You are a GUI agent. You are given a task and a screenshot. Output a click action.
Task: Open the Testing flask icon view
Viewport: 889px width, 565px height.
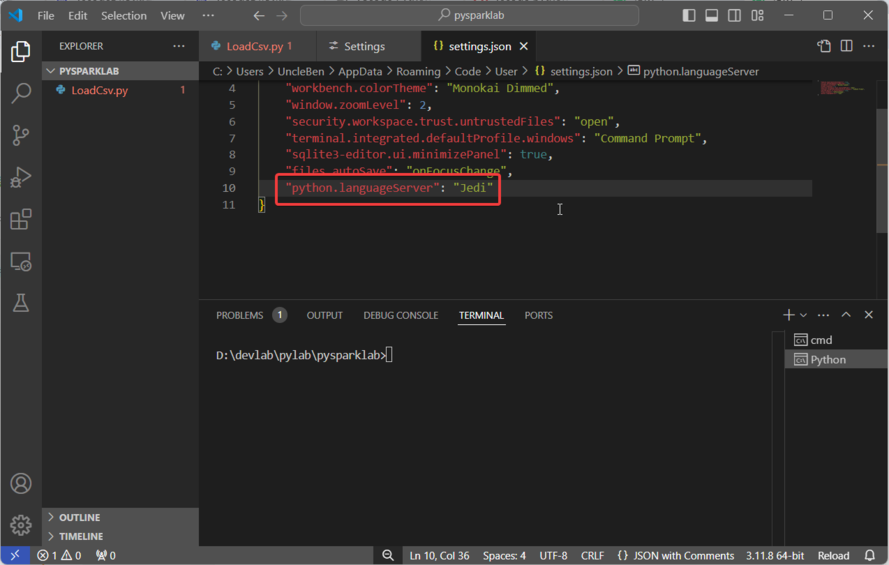pos(20,304)
